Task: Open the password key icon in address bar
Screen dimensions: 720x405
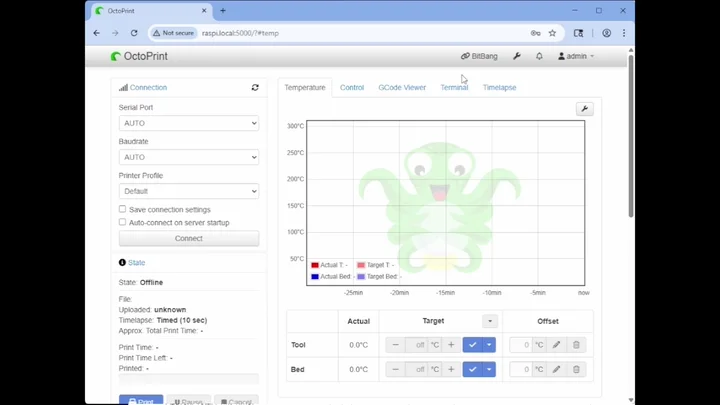Action: (x=535, y=33)
